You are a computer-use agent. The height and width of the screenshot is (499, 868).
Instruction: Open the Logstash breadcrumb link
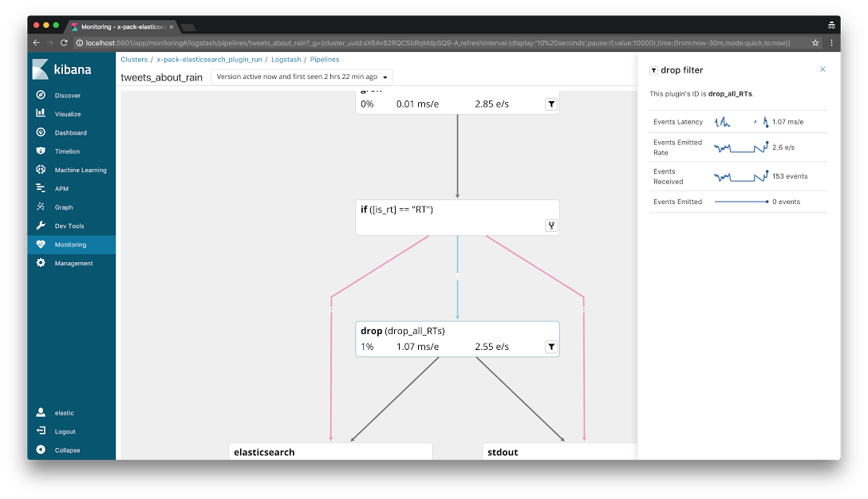(x=286, y=59)
